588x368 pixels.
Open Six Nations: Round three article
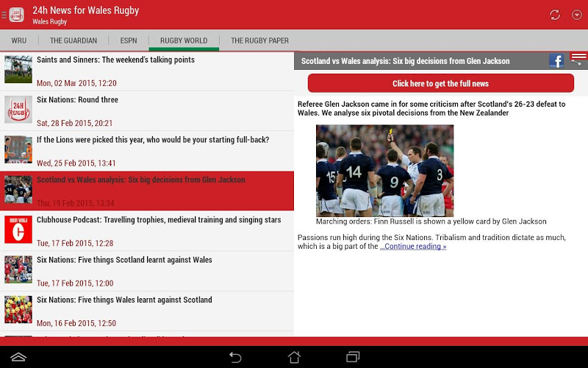tap(147, 111)
